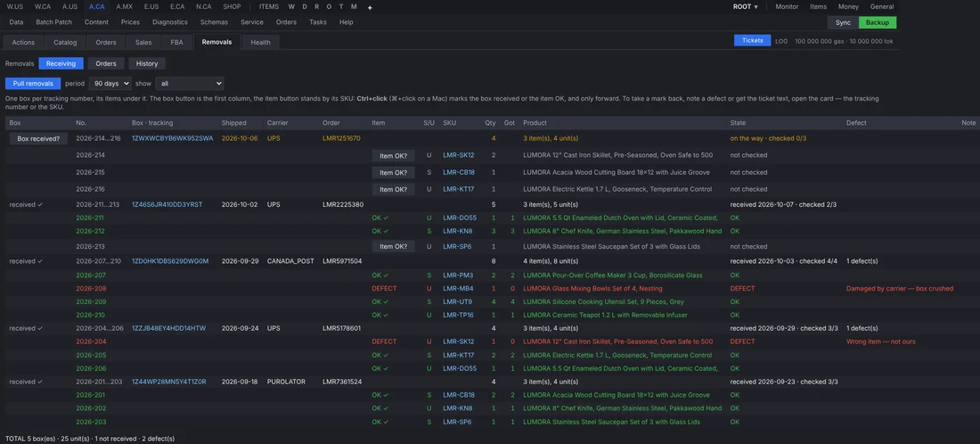The height and width of the screenshot is (444, 980).
Task: Click the CANADA_POST carrier cell
Action: coord(290,260)
